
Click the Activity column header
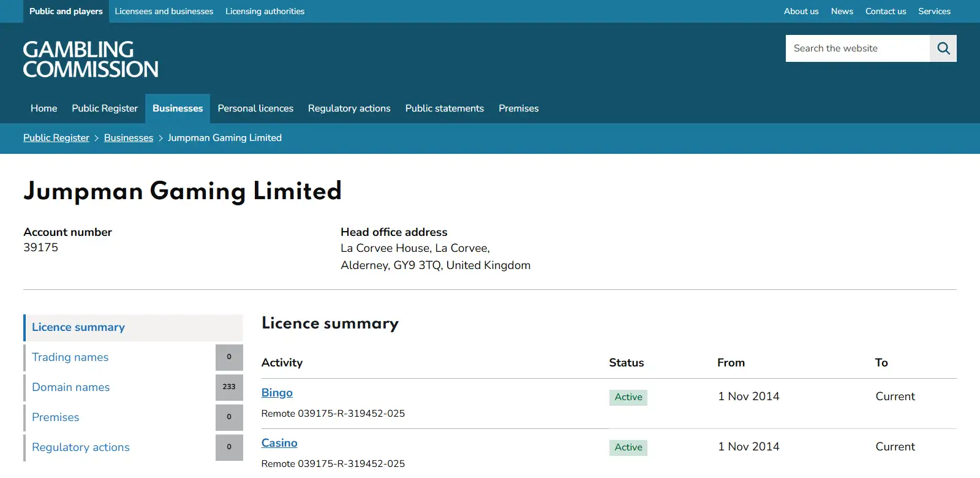click(282, 363)
